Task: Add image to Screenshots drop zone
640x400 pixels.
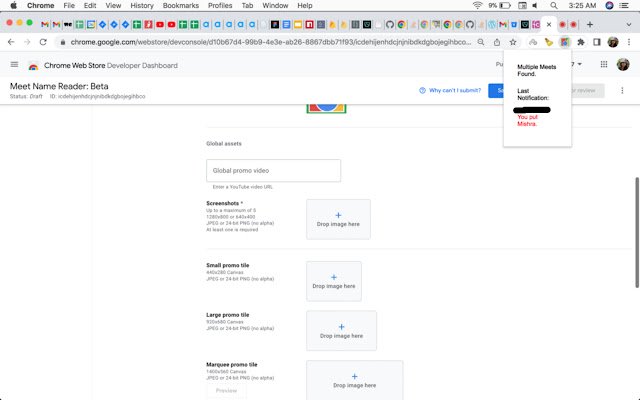Action: pyautogui.click(x=338, y=219)
